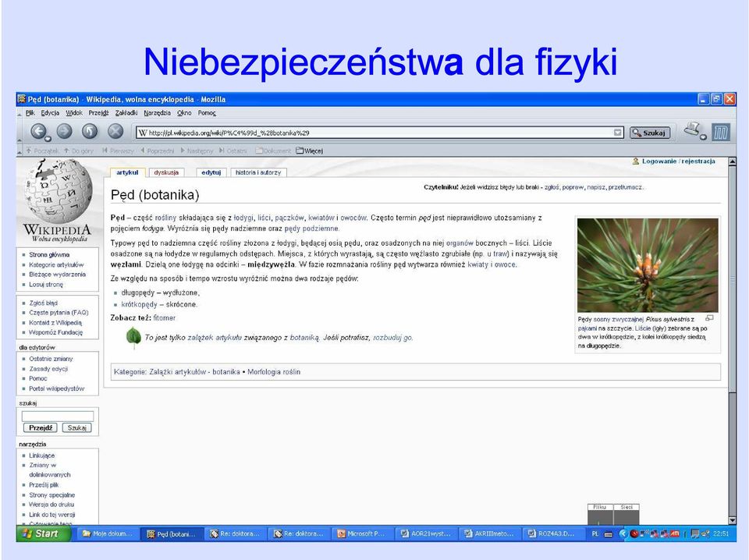Viewport: 749px width, 560px height.
Task: Switch to the edytuj tab
Action: [x=211, y=172]
